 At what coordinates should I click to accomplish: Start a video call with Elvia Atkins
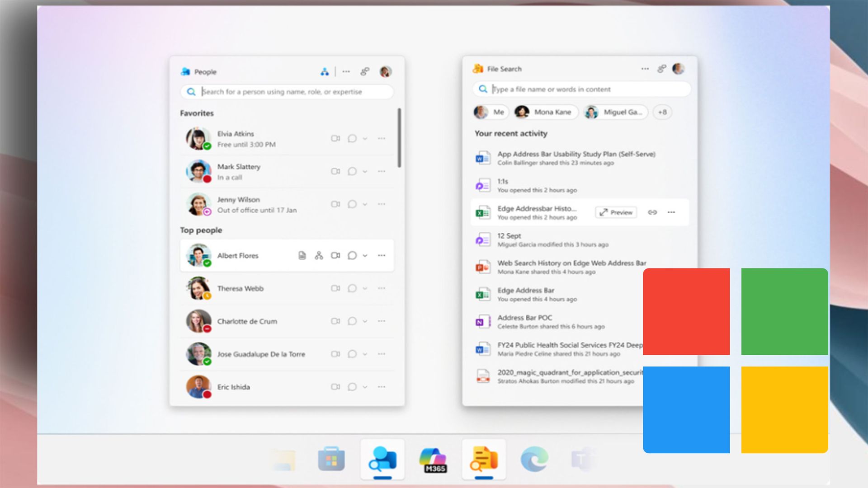[335, 138]
